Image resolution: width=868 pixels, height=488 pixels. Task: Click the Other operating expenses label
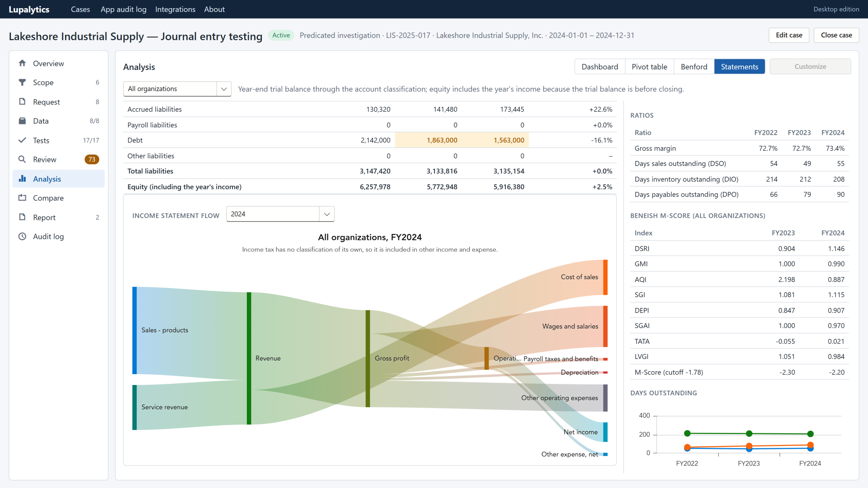[559, 398]
